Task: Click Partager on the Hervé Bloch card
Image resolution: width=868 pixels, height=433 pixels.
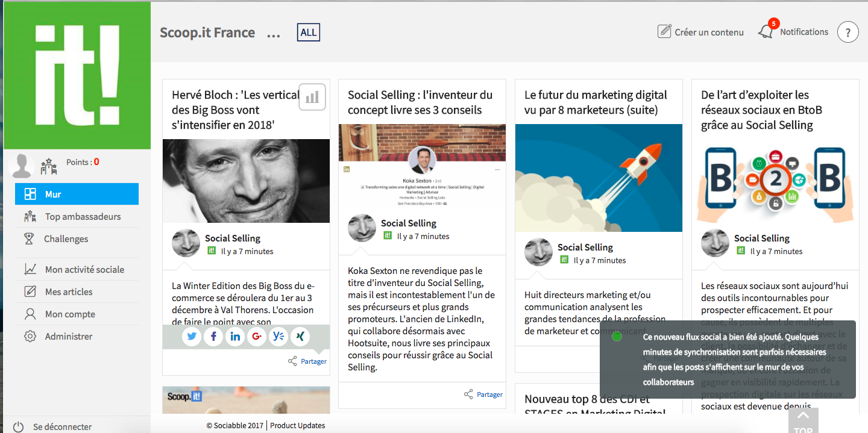Action: click(x=307, y=361)
